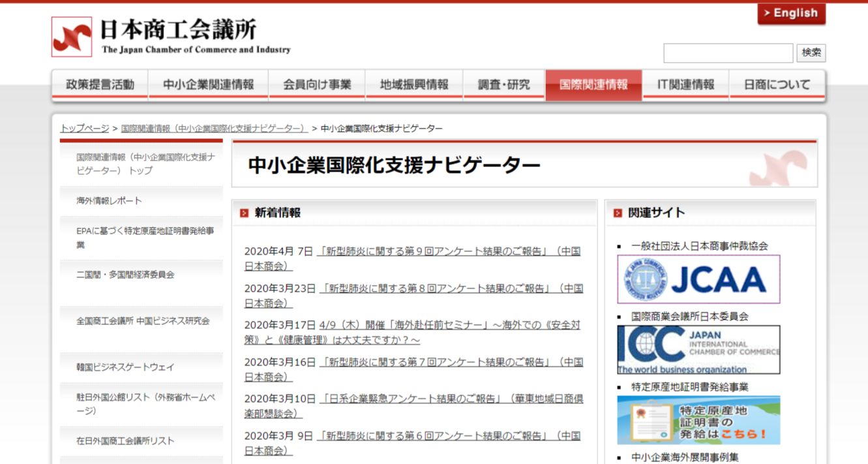The image size is (868, 464).
Task: Focus the site search text field
Action: coord(728,53)
